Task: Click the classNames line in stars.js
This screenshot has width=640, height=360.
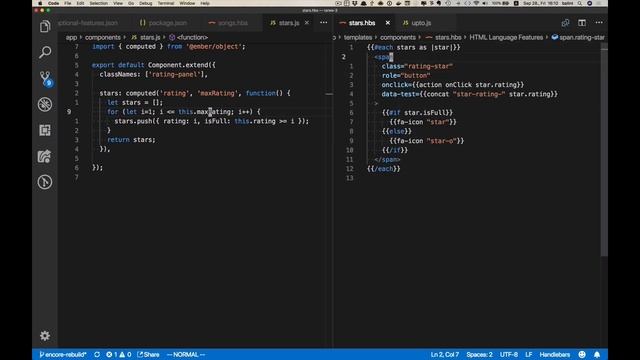Action: [153, 74]
